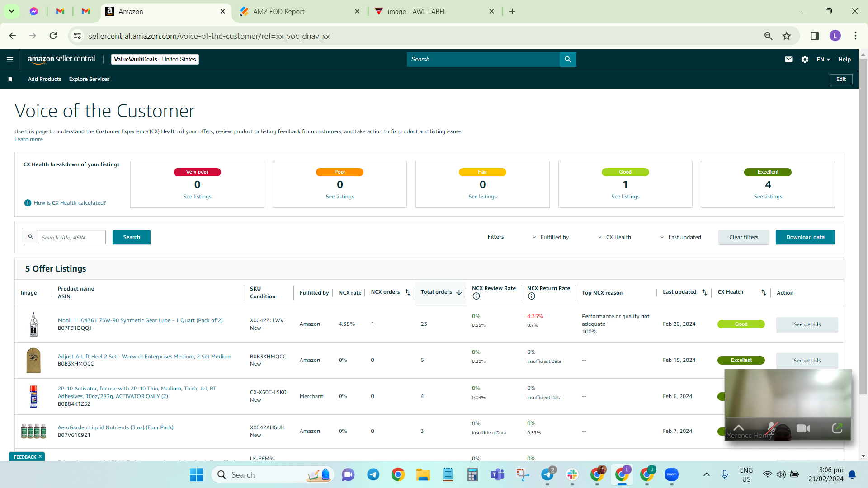
Task: Open Slack from the taskbar
Action: [572, 474]
